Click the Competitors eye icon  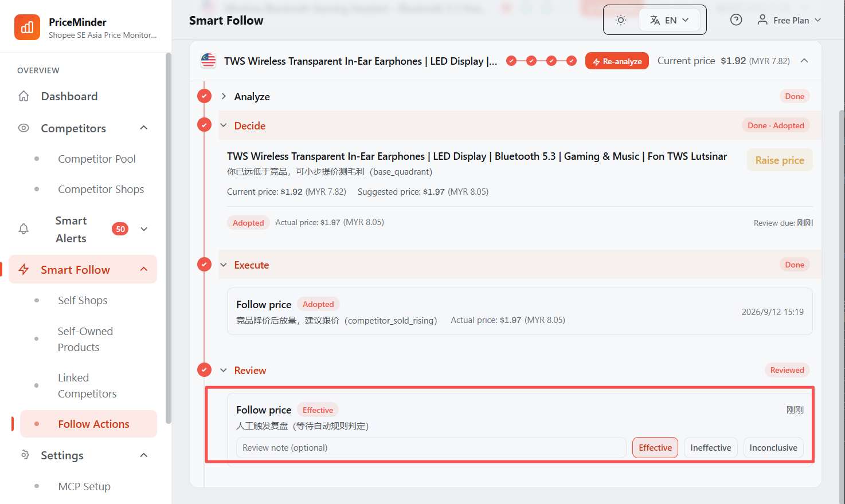24,128
